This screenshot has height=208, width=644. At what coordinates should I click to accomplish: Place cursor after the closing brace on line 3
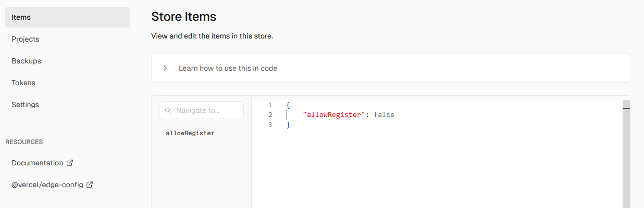pos(291,125)
